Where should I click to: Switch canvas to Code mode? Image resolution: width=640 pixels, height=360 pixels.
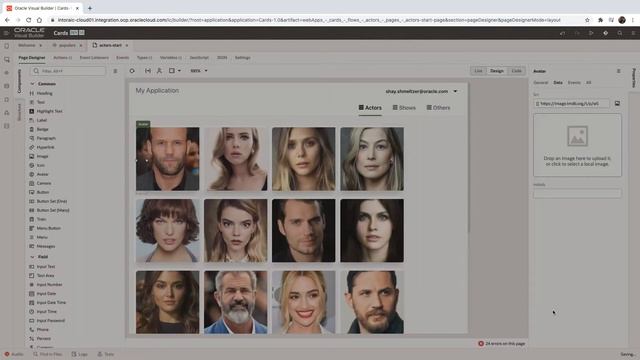(x=516, y=71)
